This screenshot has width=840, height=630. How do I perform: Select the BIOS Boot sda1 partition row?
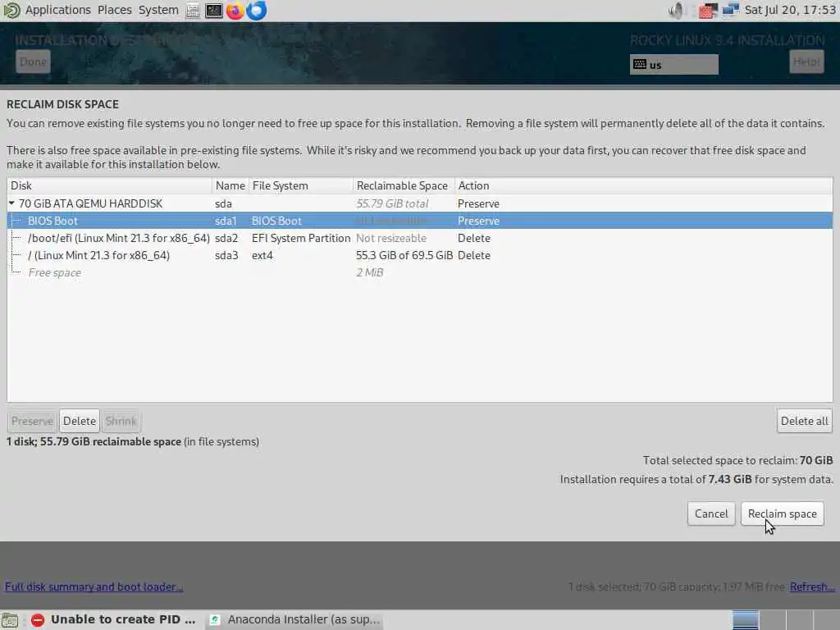point(420,221)
